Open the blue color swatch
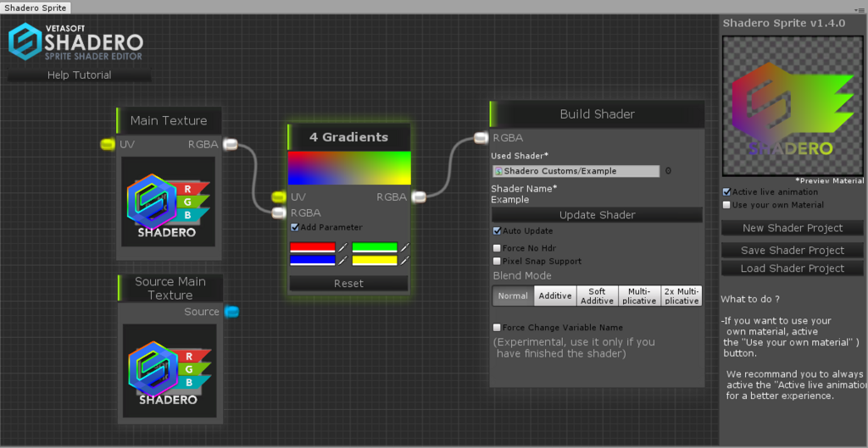The width and height of the screenshot is (868, 448). point(313,261)
